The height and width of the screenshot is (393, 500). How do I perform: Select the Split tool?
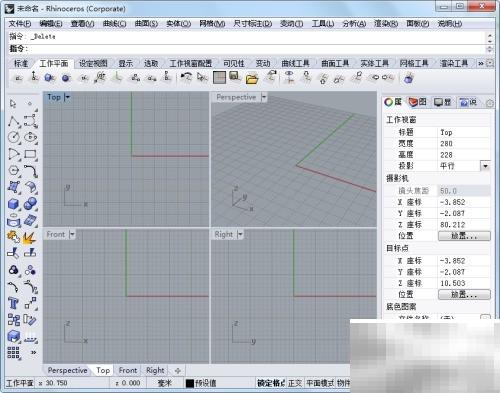pyautogui.click(x=30, y=253)
